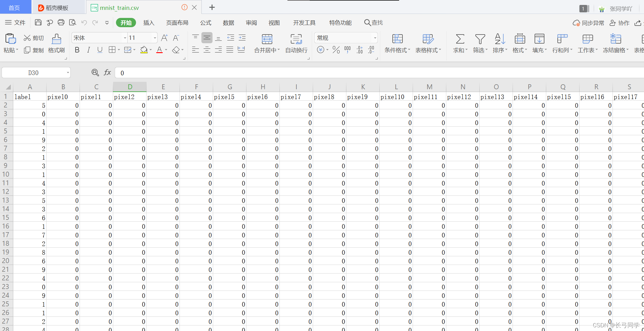Click the Sort A-Z icon
644x331 pixels.
coord(500,39)
